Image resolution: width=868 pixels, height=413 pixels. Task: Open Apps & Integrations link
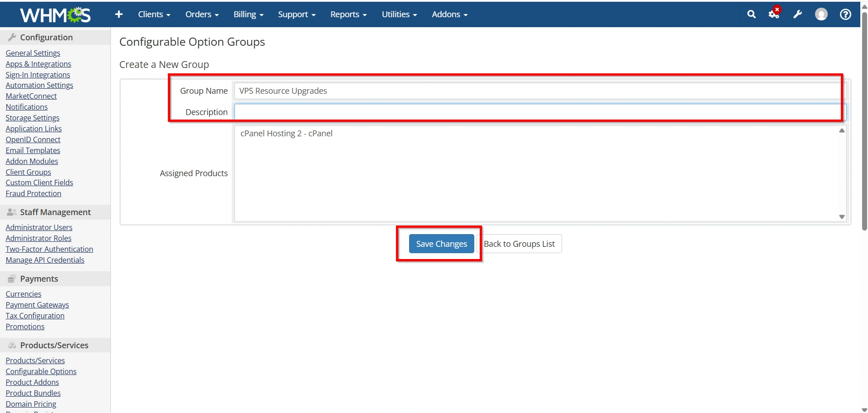tap(38, 64)
